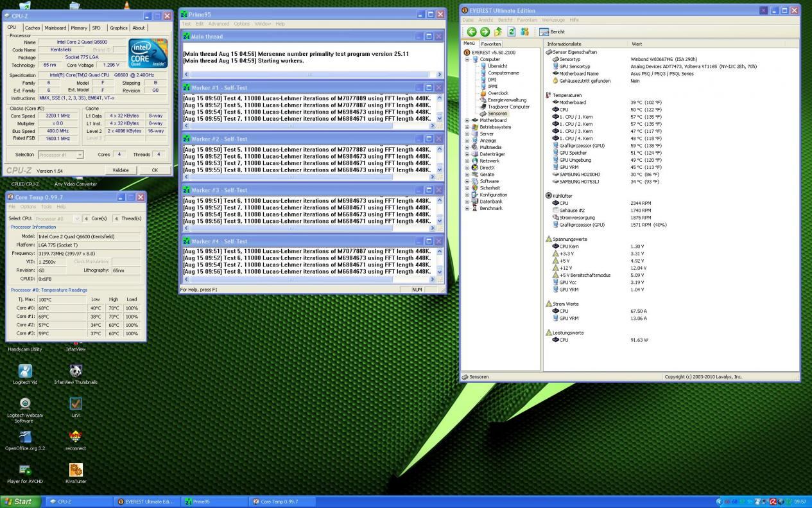812x508 pixels.
Task: Open IrfanView Thumbnails desktop icon
Action: click(76, 374)
